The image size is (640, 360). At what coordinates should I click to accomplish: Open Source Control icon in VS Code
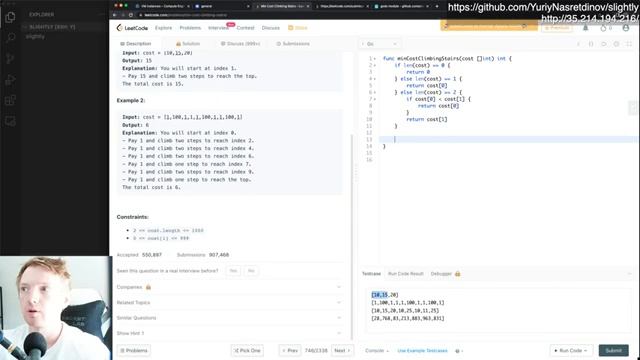click(x=10, y=59)
